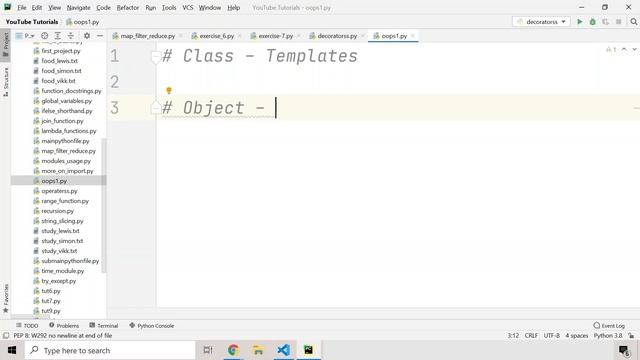This screenshot has height=360, width=640.
Task: Change the 4 spaces indent setting
Action: (577, 336)
